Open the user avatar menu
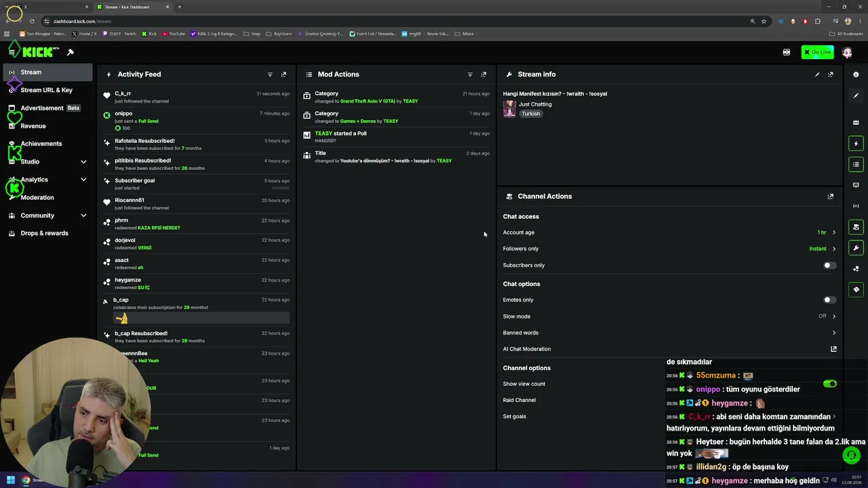This screenshot has height=488, width=868. point(847,52)
